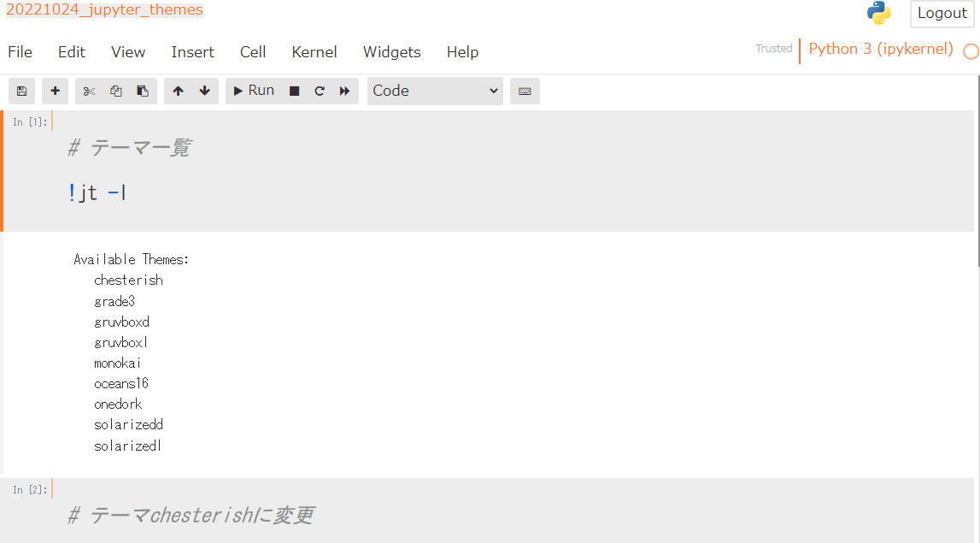The width and height of the screenshot is (980, 543).
Task: Click the Trusted notebook indicator
Action: pyautogui.click(x=773, y=49)
